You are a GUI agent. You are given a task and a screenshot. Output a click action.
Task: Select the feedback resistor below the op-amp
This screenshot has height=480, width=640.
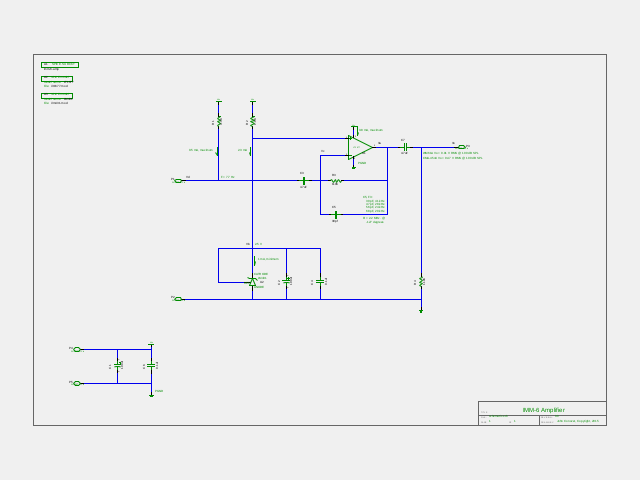(335, 180)
